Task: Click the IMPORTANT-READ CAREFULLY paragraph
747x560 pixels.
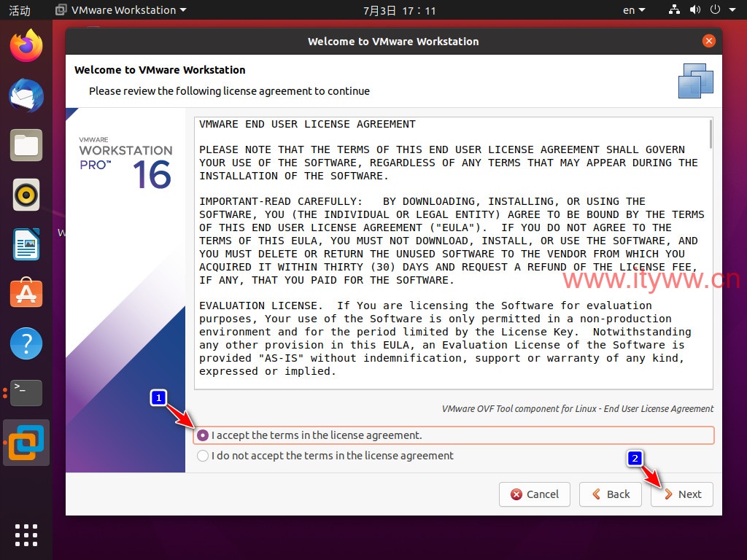Action: tap(452, 241)
